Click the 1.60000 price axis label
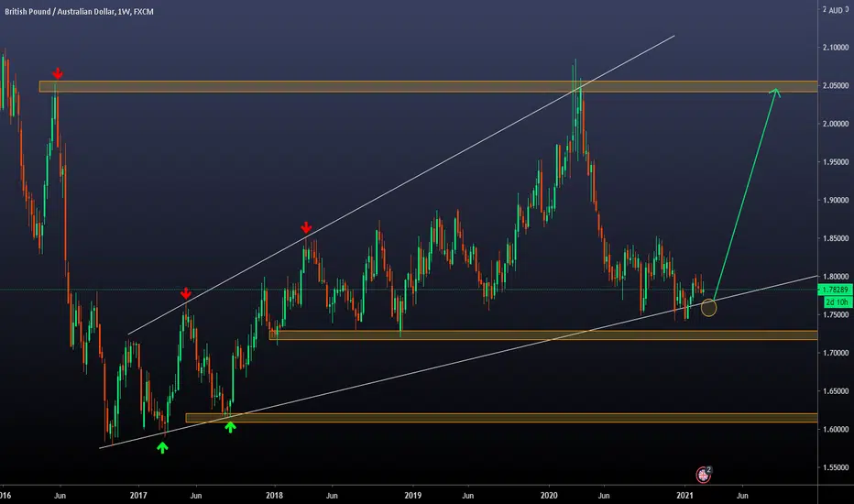854x504 pixels. 836,430
